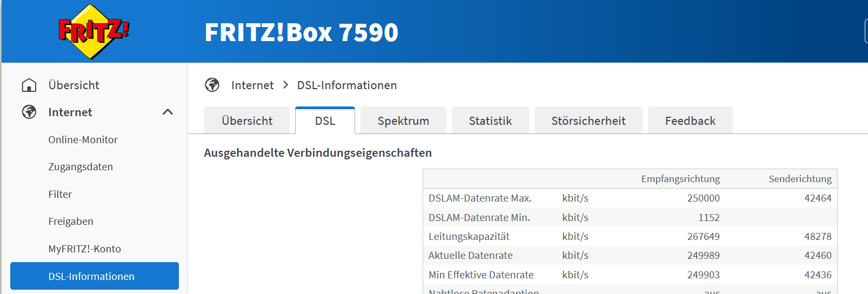Switch to the Spektrum tab

coord(403,121)
